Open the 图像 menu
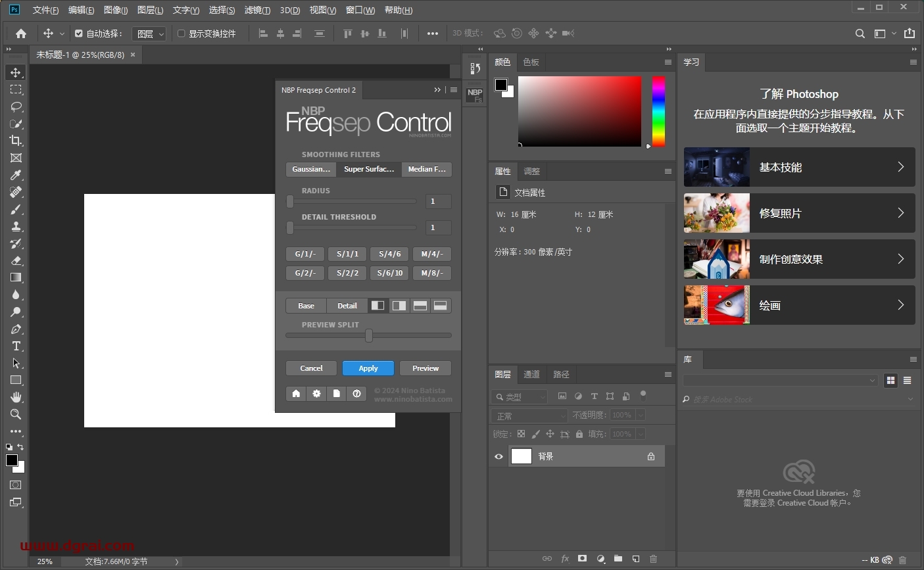The width and height of the screenshot is (924, 570). [116, 10]
